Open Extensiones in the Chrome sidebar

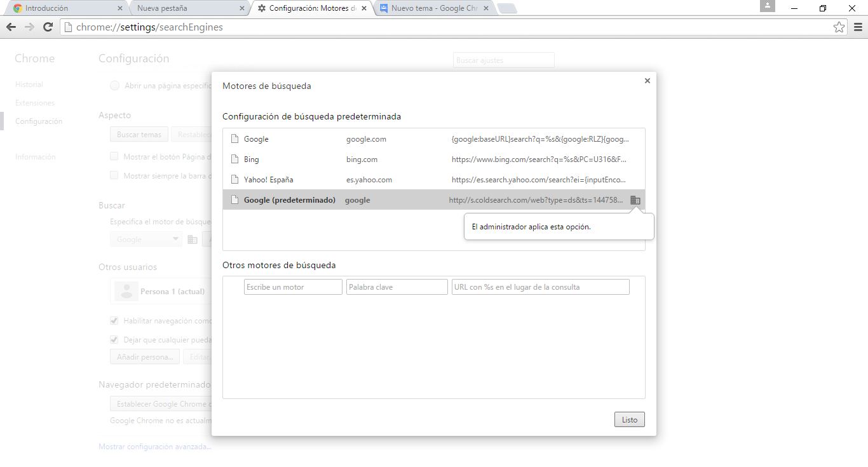(35, 103)
